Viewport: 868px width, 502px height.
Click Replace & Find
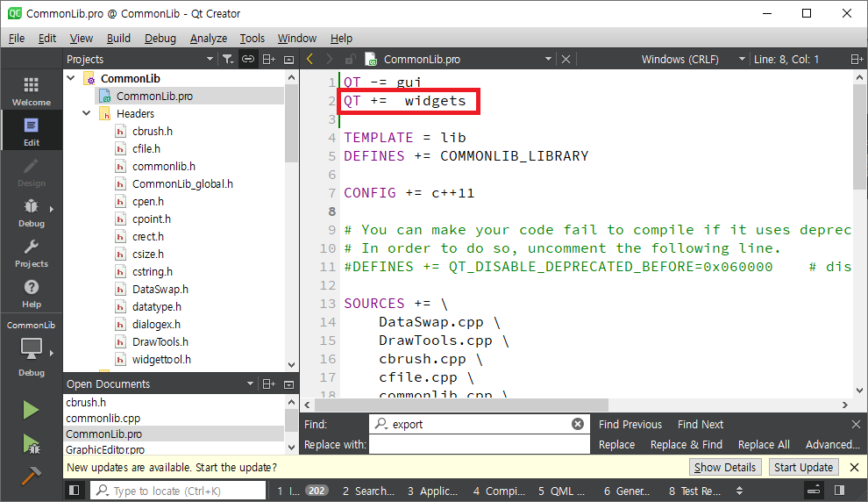686,445
